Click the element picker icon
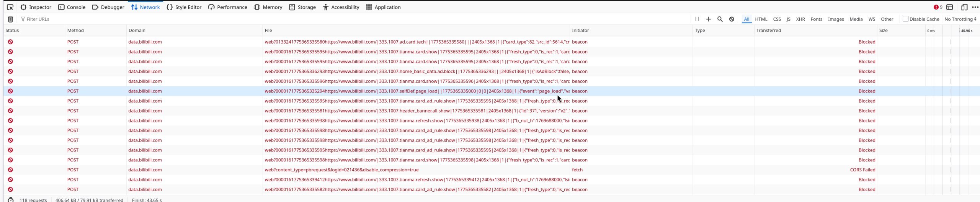 10,7
